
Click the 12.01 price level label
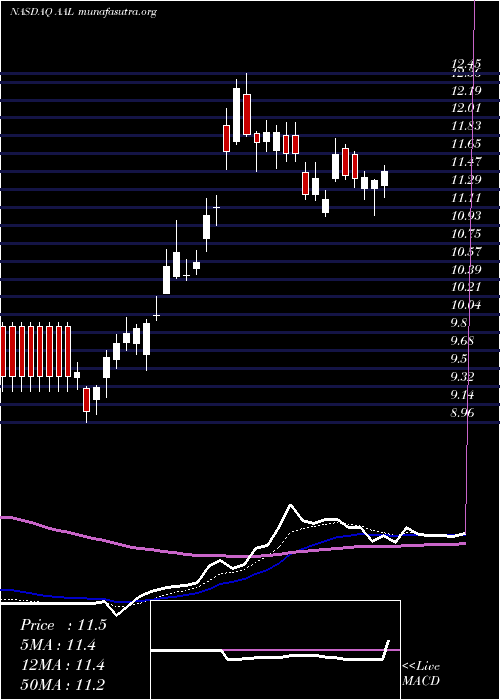click(466, 108)
